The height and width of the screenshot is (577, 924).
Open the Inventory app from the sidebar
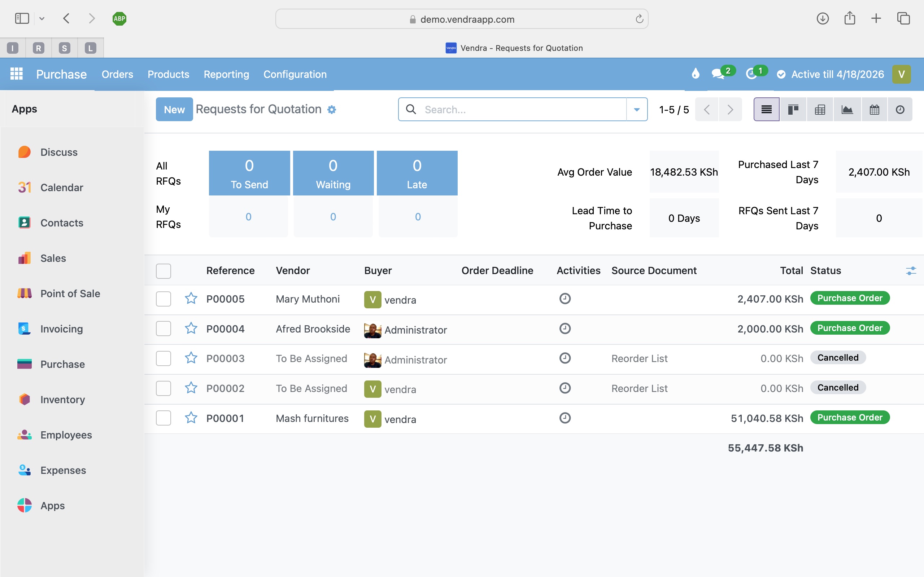click(x=62, y=399)
